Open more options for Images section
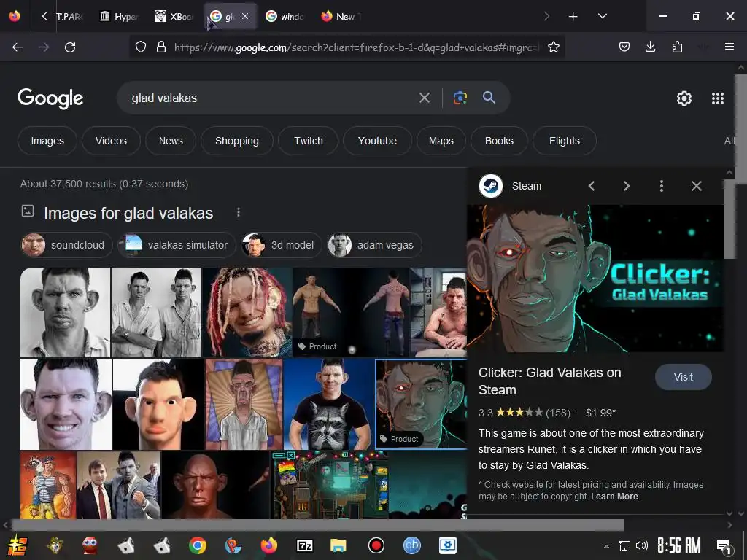 click(x=239, y=212)
